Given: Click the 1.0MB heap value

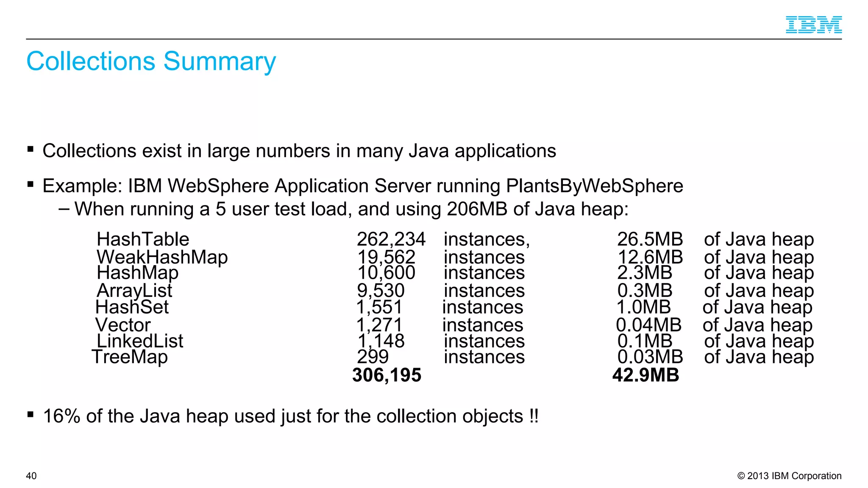Looking at the screenshot, I should [643, 307].
